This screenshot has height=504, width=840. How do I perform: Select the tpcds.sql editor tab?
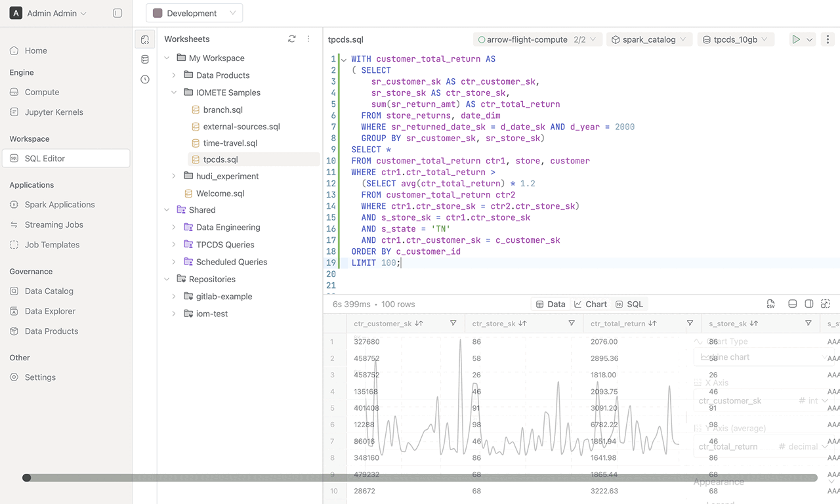(346, 39)
